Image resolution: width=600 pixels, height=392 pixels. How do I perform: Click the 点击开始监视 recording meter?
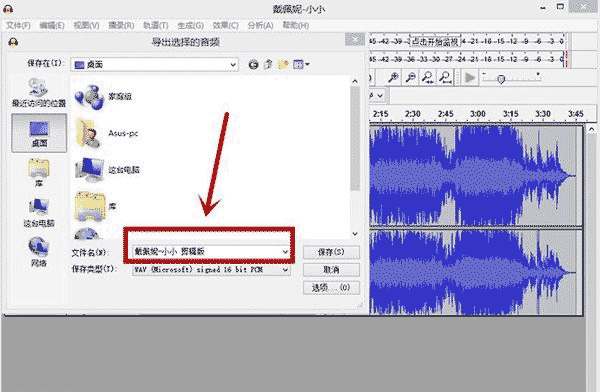point(435,41)
